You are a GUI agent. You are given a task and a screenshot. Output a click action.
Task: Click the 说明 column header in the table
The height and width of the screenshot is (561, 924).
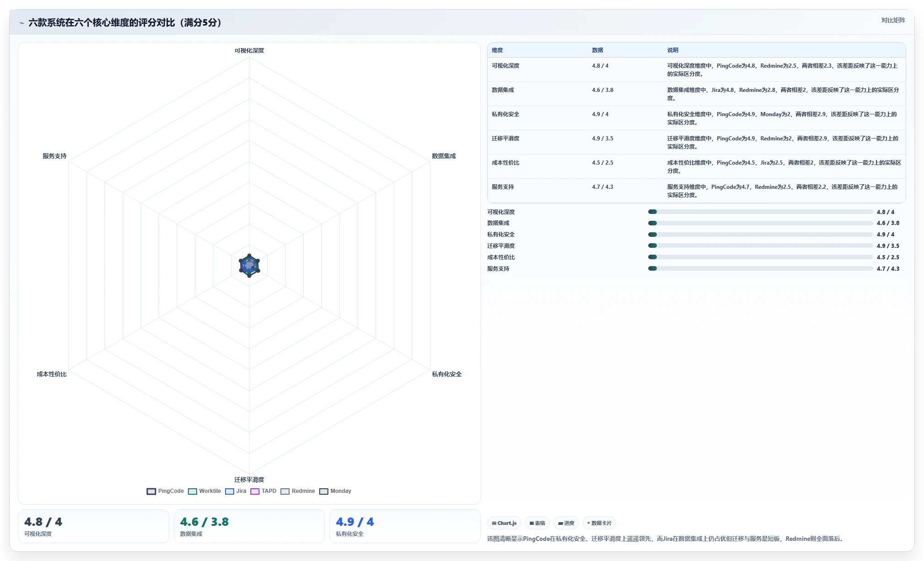click(x=672, y=50)
